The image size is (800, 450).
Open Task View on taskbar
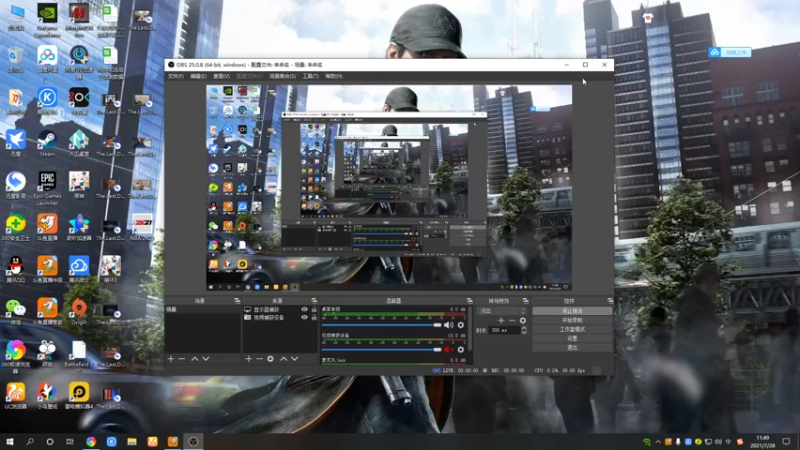pos(70,441)
